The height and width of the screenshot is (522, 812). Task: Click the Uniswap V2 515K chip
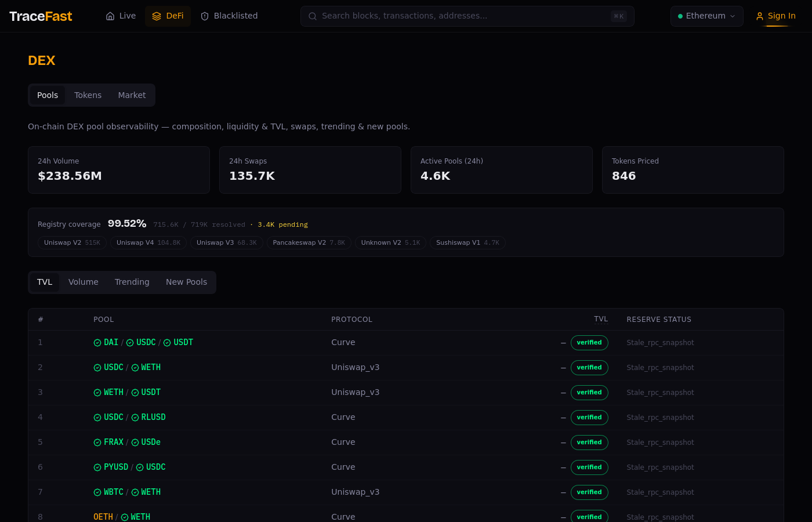click(x=72, y=242)
